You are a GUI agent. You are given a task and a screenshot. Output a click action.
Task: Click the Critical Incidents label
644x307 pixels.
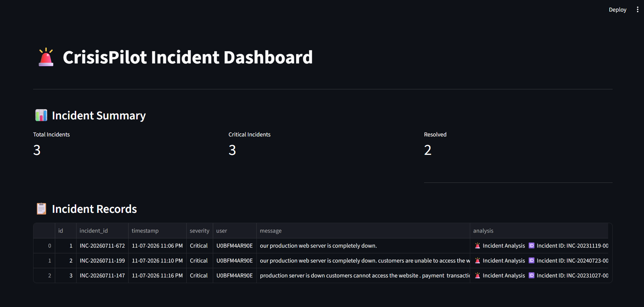click(249, 134)
